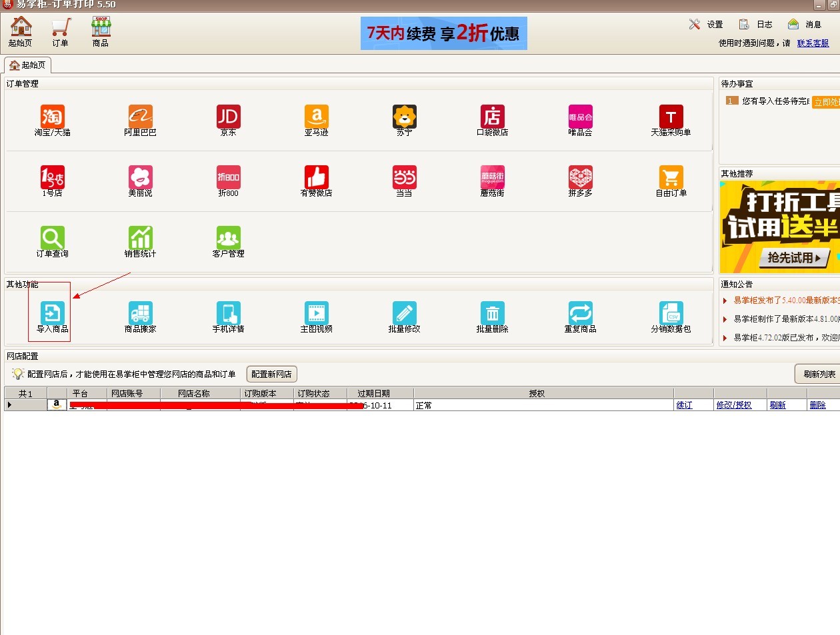Image resolution: width=840 pixels, height=635 pixels.
Task: Click the 网店账号 column header
Action: [133, 394]
